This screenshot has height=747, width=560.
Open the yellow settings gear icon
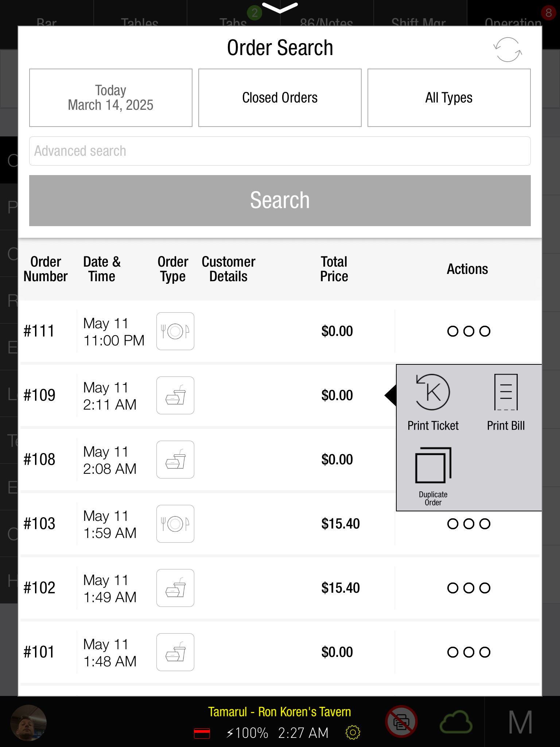[353, 732]
